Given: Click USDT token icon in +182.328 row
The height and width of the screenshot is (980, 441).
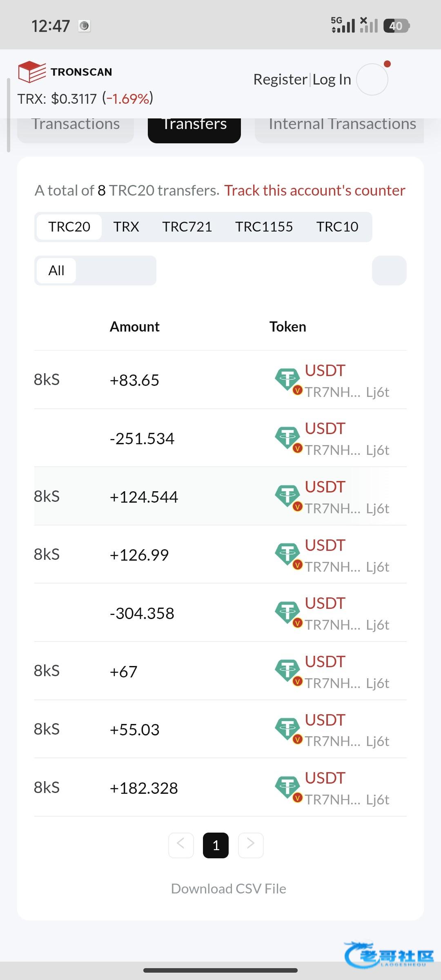Looking at the screenshot, I should point(287,787).
